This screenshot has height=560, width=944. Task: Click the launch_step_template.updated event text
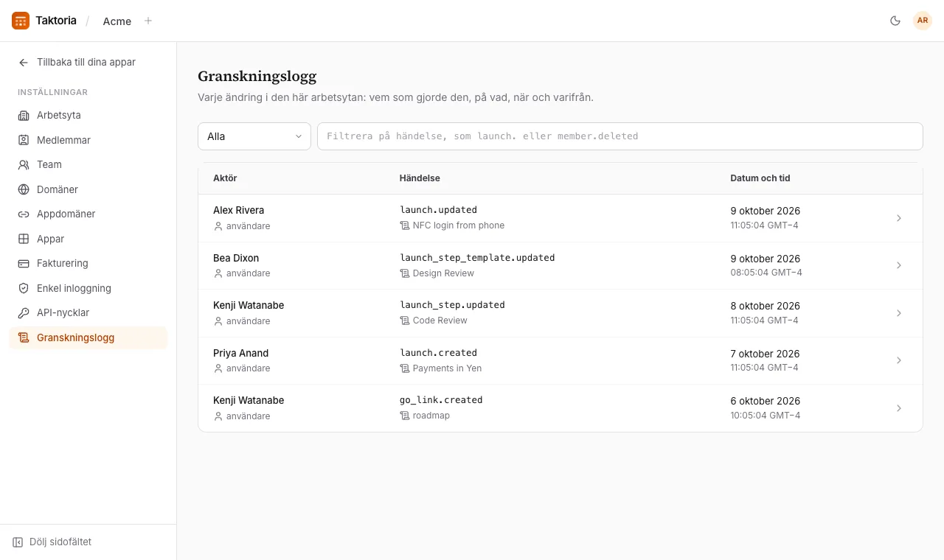(477, 258)
